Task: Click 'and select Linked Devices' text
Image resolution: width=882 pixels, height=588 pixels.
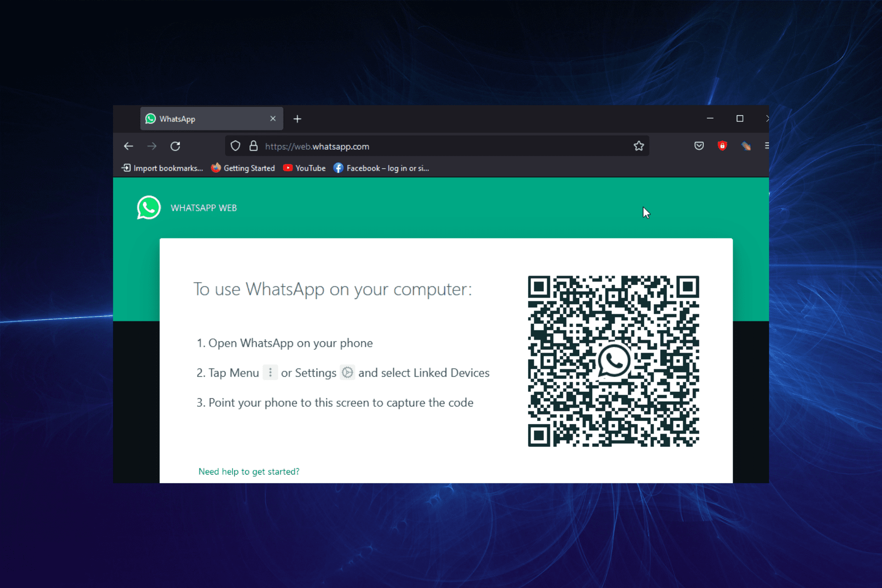Action: click(x=424, y=373)
